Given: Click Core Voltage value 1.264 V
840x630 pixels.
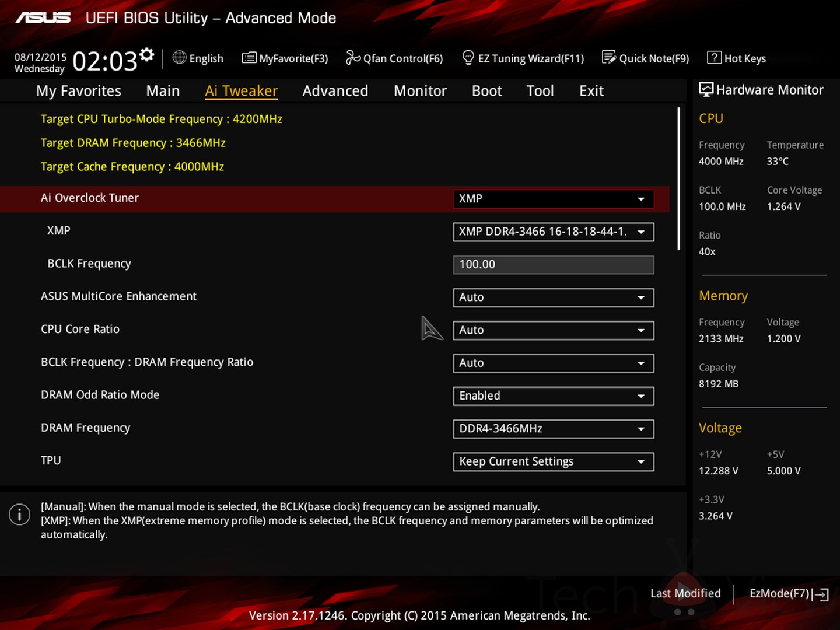Looking at the screenshot, I should click(783, 206).
